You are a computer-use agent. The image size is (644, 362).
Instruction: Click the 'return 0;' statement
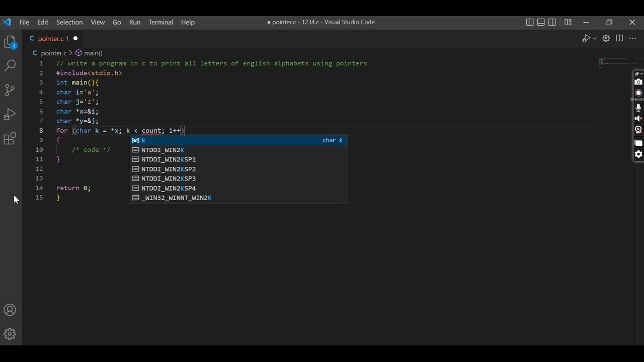coord(73,188)
